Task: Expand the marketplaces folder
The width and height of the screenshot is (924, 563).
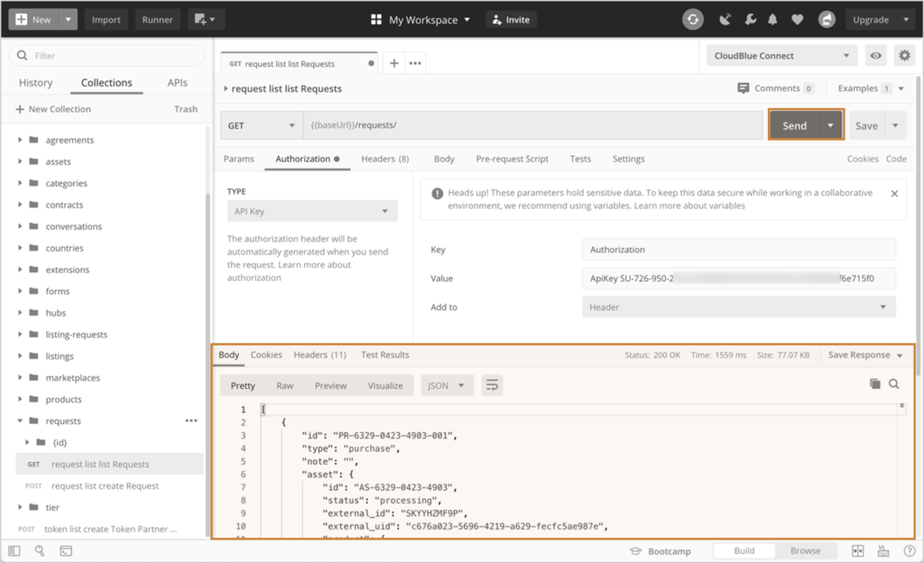Action: [20, 377]
